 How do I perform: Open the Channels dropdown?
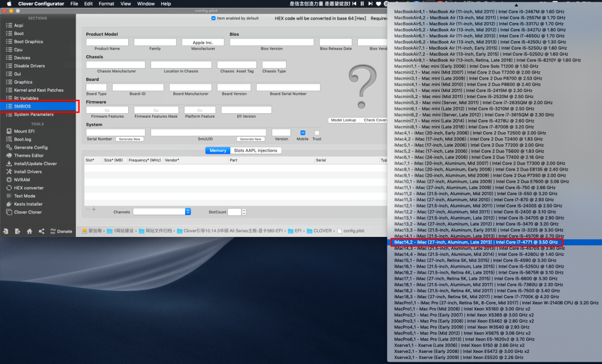[x=162, y=212]
